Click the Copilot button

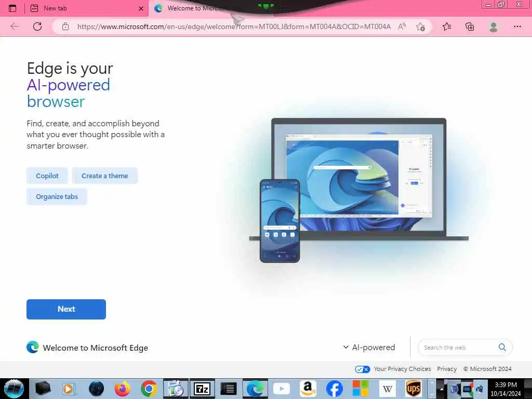[x=47, y=176]
